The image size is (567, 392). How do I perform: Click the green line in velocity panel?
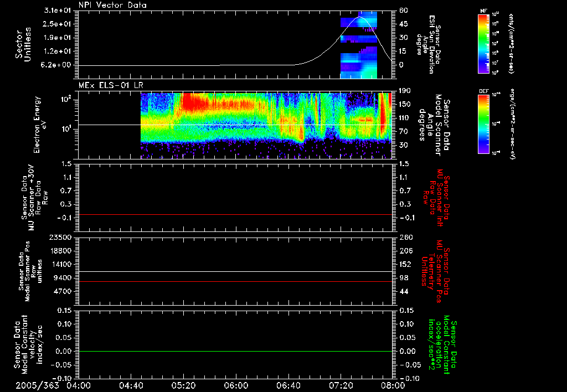click(x=235, y=351)
